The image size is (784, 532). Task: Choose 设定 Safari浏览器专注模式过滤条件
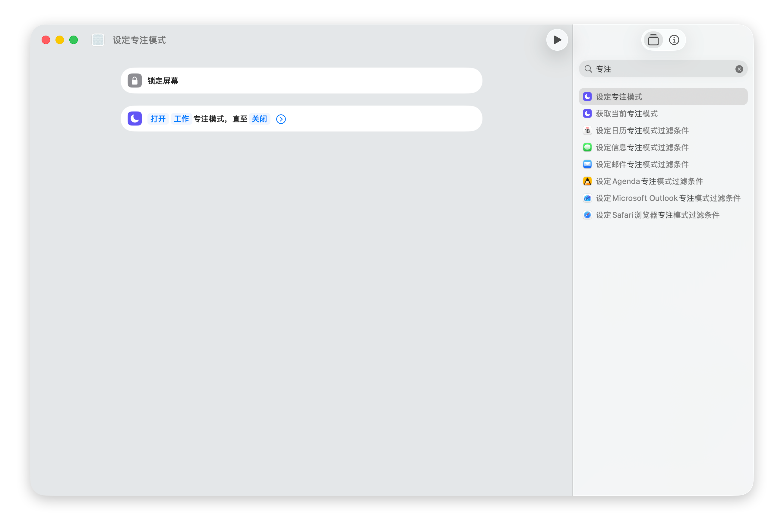(657, 215)
